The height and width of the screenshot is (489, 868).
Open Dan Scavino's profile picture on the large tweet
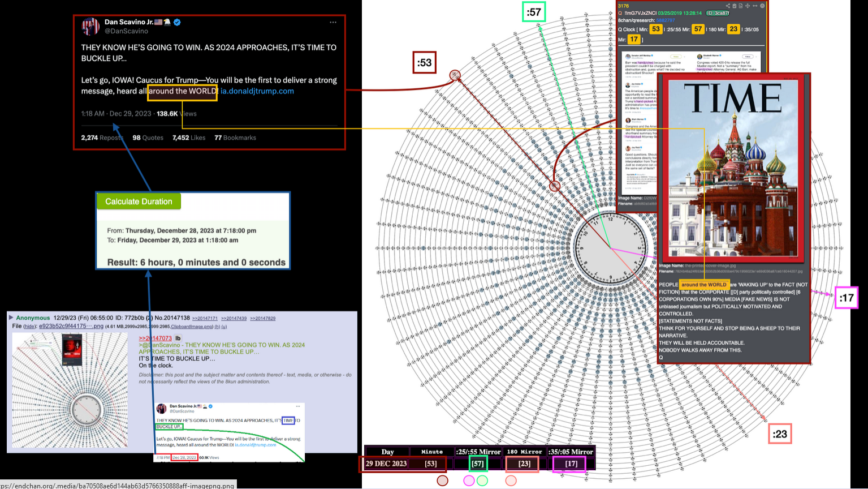pyautogui.click(x=90, y=26)
